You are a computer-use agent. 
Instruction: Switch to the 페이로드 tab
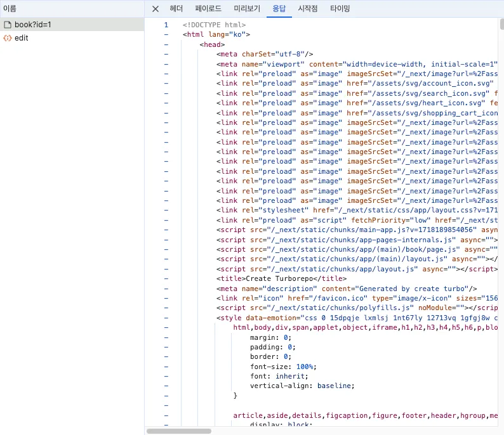click(208, 9)
